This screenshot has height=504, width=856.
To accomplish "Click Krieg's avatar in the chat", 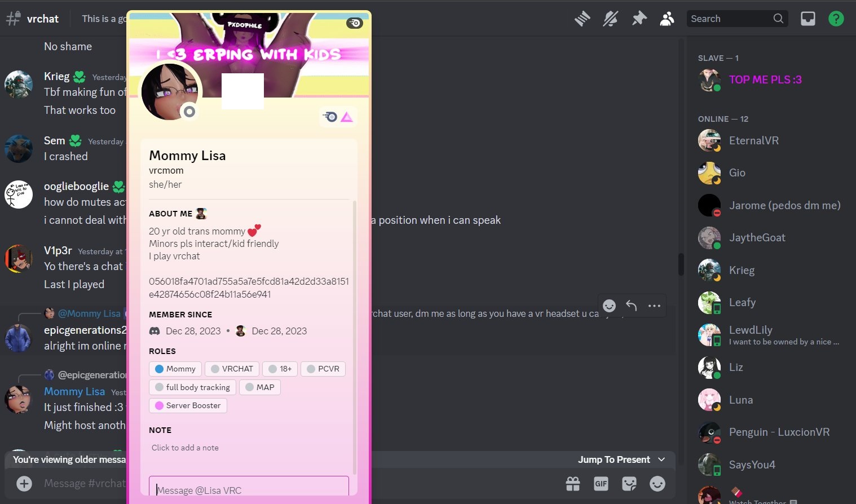I will pos(19,84).
